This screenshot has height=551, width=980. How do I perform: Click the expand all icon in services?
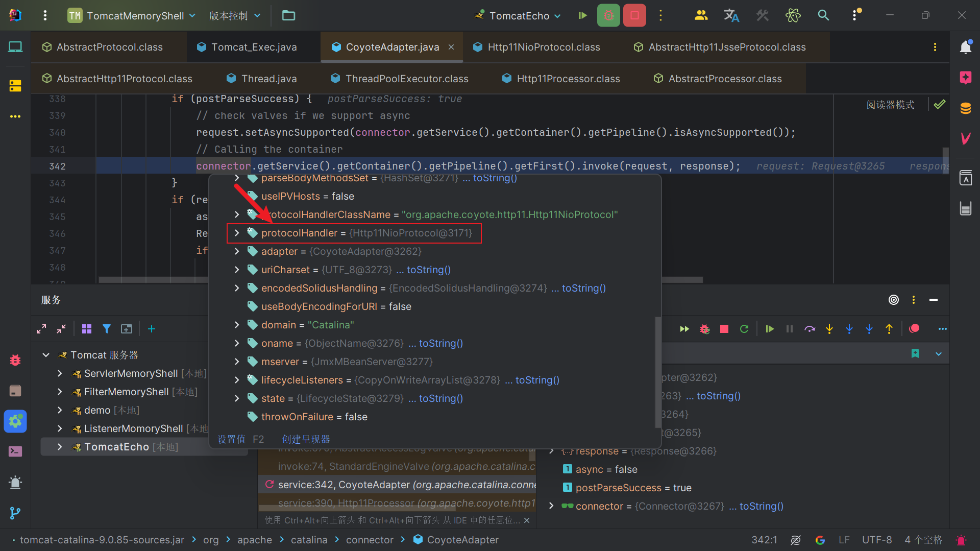(x=41, y=329)
